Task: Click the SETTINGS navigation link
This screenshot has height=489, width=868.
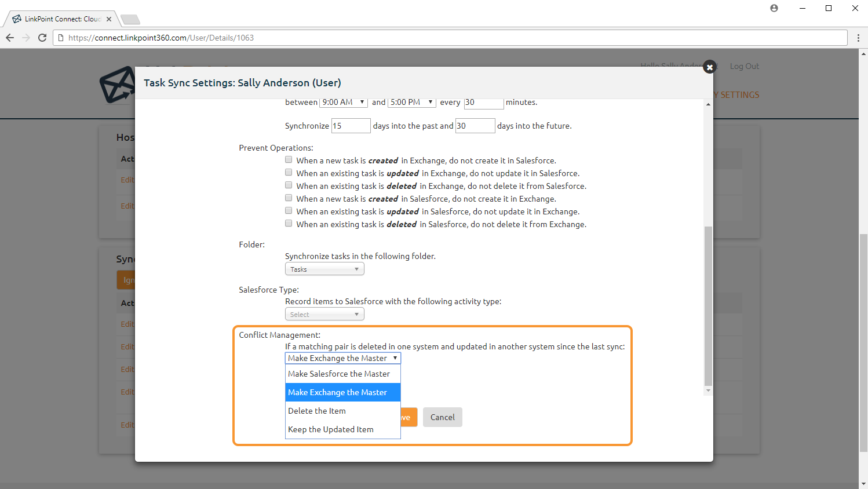Action: point(739,95)
